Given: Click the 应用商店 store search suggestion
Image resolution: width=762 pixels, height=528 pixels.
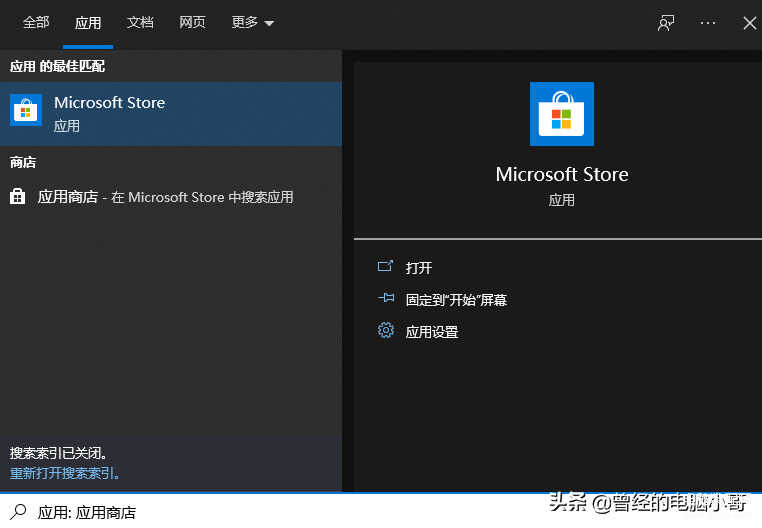Looking at the screenshot, I should (171, 197).
